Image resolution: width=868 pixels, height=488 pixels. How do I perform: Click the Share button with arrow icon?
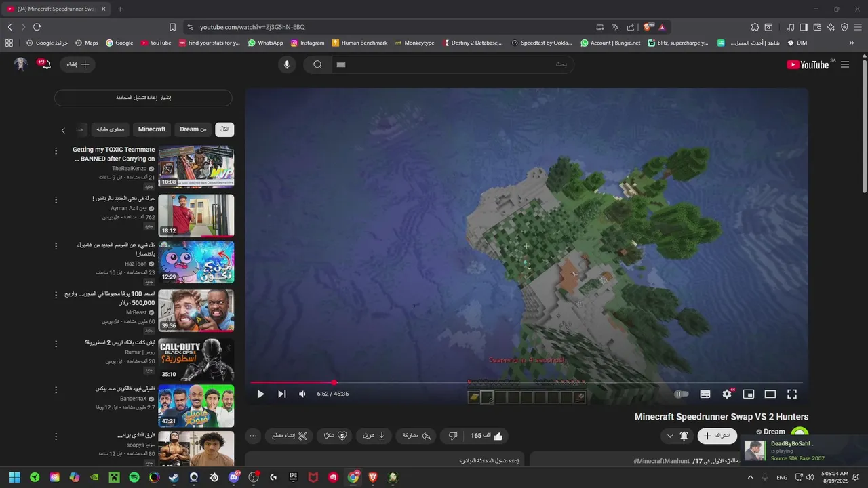pyautogui.click(x=417, y=436)
